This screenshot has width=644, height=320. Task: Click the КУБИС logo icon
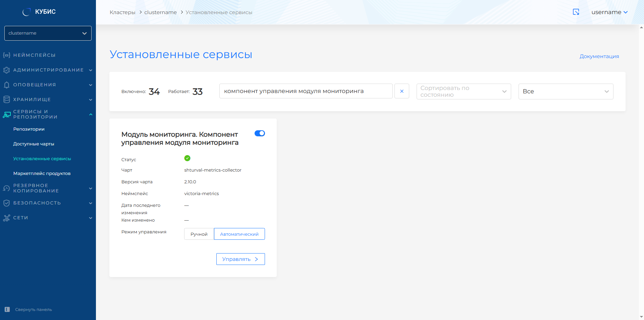click(26, 12)
